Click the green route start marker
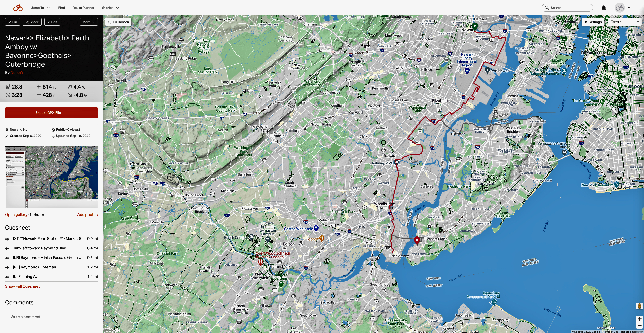 point(475,26)
